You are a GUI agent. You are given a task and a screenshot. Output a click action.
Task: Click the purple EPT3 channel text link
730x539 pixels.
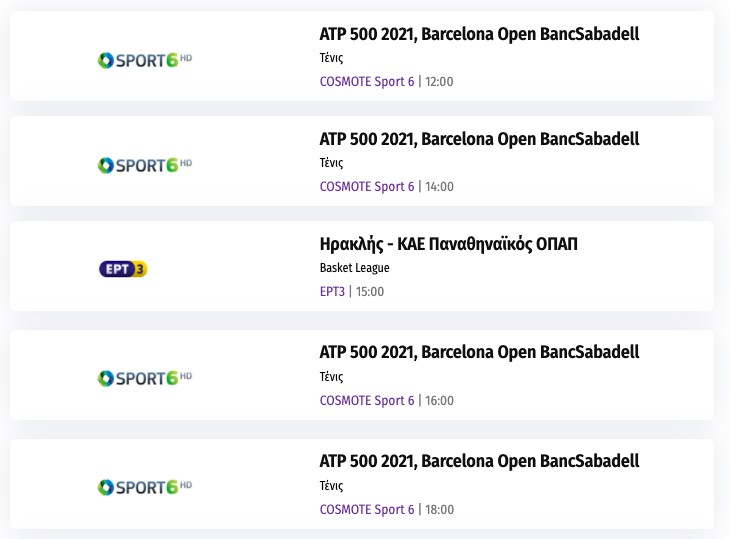coord(332,292)
